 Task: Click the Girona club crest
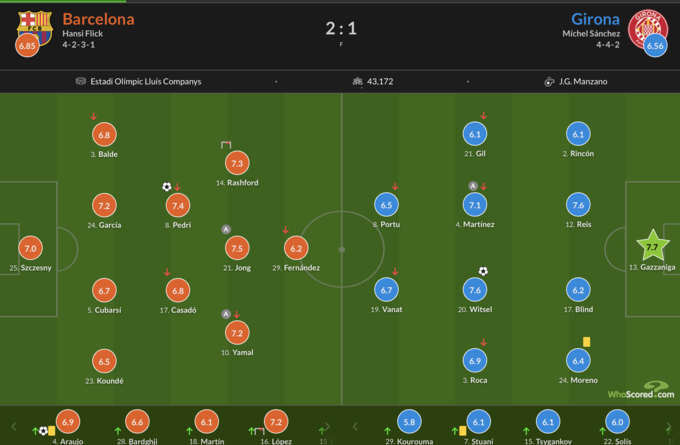point(653,25)
